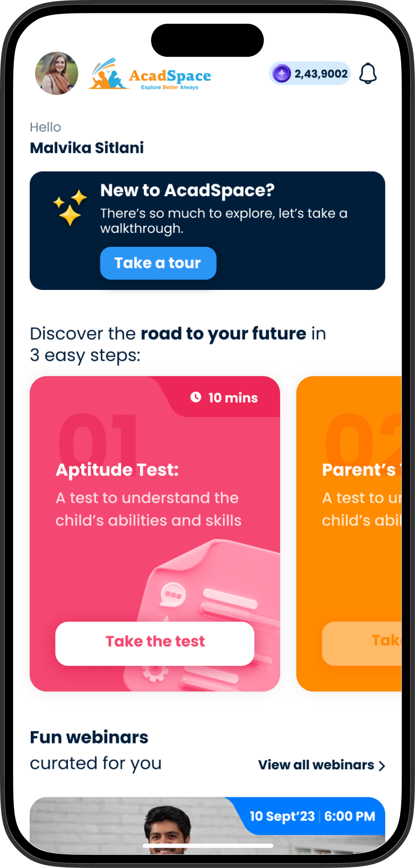The height and width of the screenshot is (868, 415).
Task: Tap the 10 Sept'23 6:00 PM badge
Action: coord(312,816)
